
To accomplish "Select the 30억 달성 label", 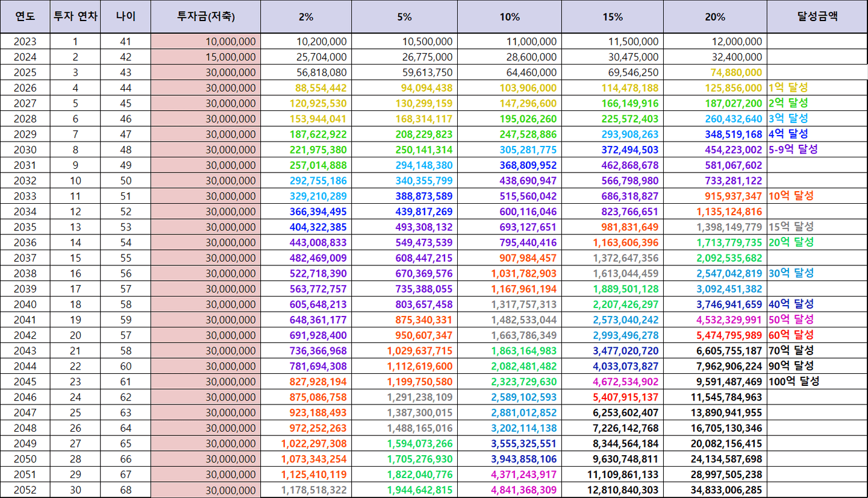I will tap(791, 273).
